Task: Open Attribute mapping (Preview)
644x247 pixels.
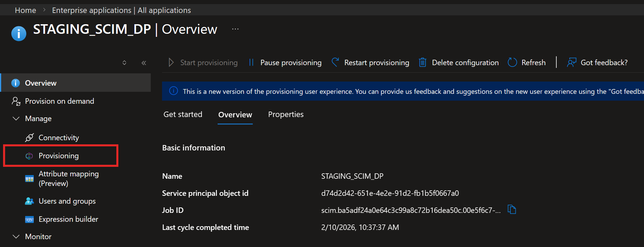Action: point(69,178)
